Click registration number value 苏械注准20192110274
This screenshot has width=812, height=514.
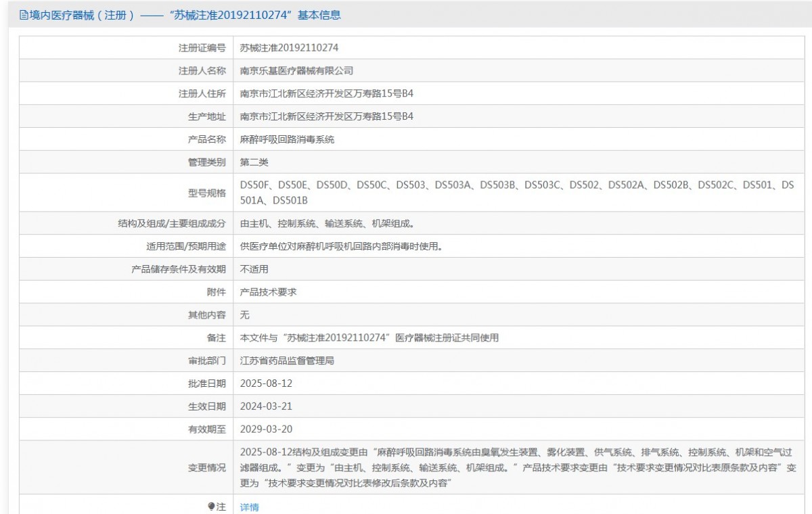pos(289,48)
